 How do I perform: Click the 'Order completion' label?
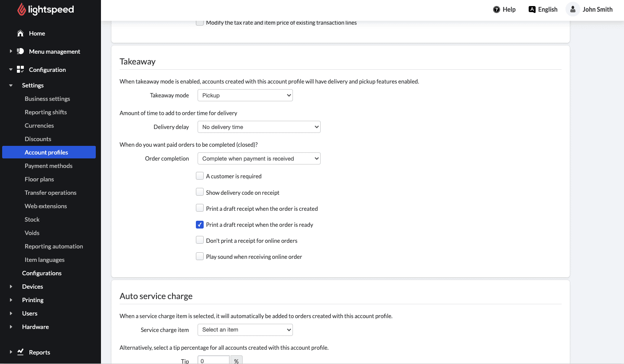[x=167, y=158]
